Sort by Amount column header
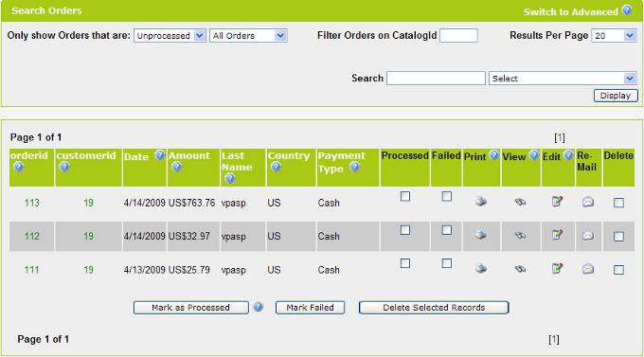 click(x=188, y=155)
